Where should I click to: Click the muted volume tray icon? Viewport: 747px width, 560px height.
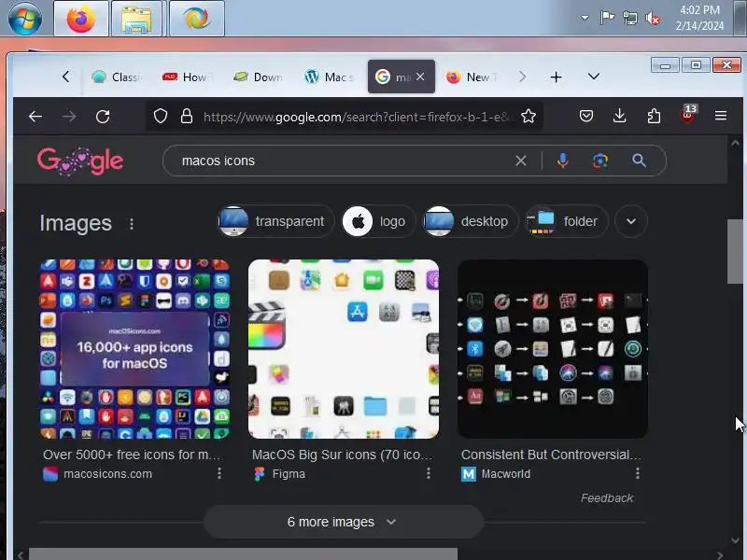[653, 19]
